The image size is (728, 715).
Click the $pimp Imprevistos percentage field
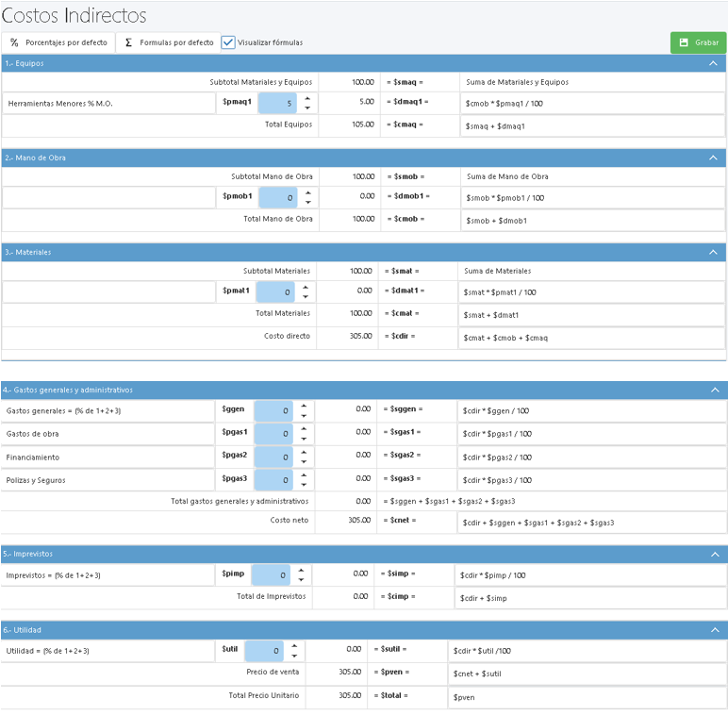pos(270,574)
